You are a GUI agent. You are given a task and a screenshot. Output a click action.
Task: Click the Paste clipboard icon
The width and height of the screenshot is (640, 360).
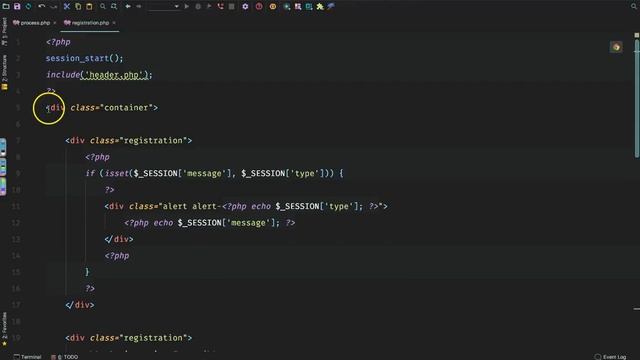pyautogui.click(x=89, y=7)
